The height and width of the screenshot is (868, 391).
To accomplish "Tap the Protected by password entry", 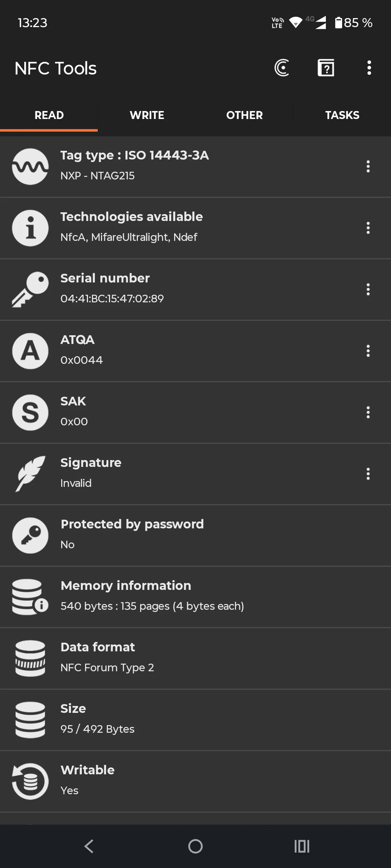I will click(195, 535).
